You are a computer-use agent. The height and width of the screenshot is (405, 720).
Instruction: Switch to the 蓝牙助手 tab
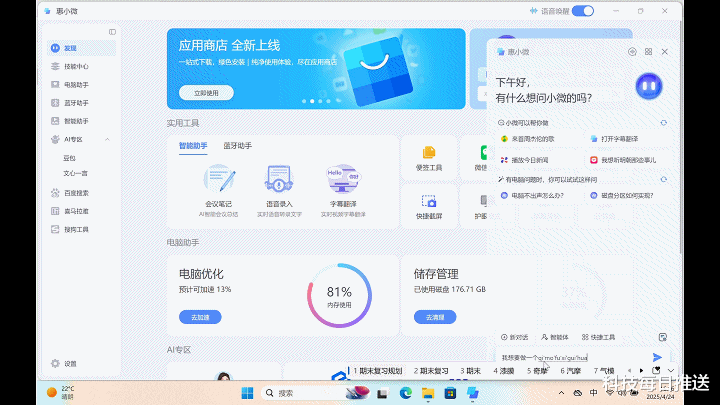coord(237,146)
